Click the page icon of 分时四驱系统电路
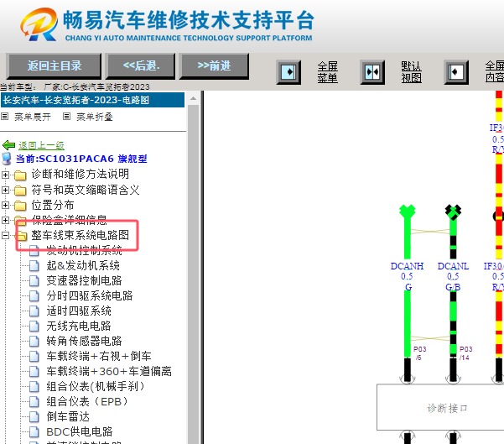The height and width of the screenshot is (444, 504). 34,296
